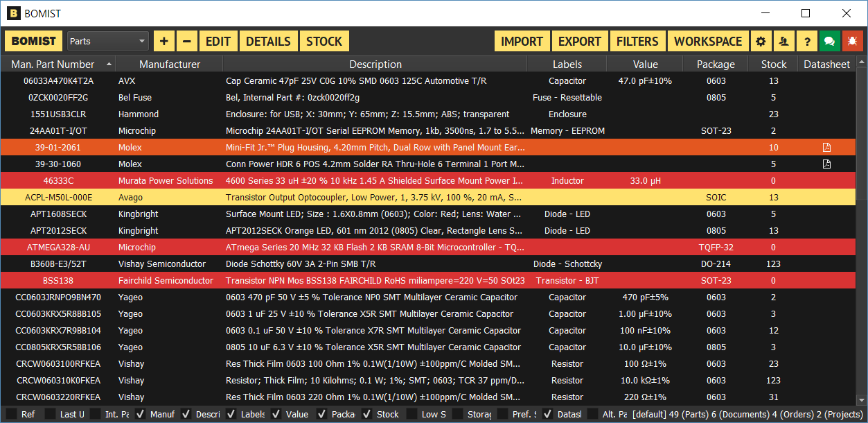
Task: Open the green feedback chat icon
Action: tap(829, 41)
